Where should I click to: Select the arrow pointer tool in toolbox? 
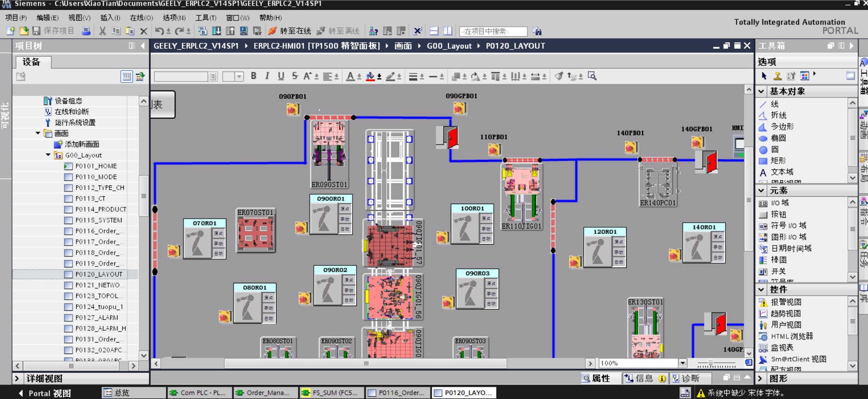764,76
